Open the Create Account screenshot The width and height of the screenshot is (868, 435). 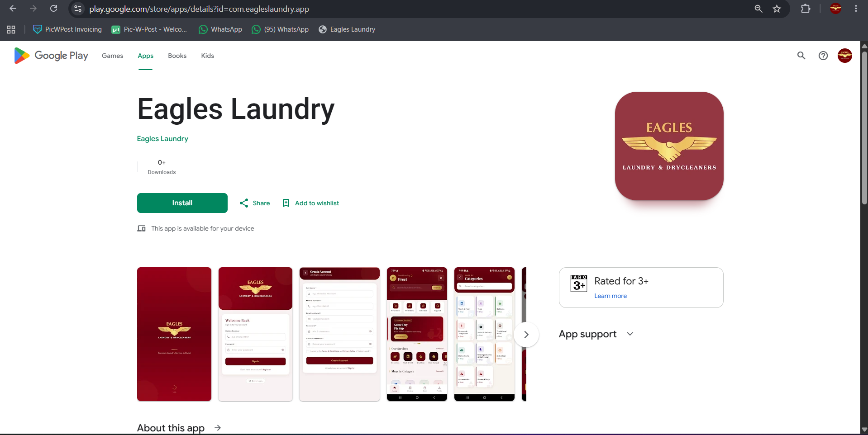(x=339, y=334)
